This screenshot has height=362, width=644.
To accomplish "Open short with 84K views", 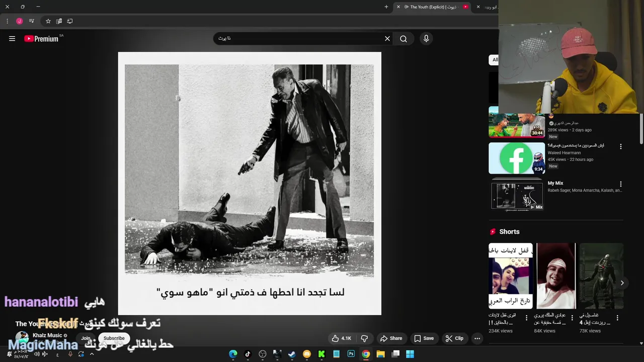I will pos(556,276).
